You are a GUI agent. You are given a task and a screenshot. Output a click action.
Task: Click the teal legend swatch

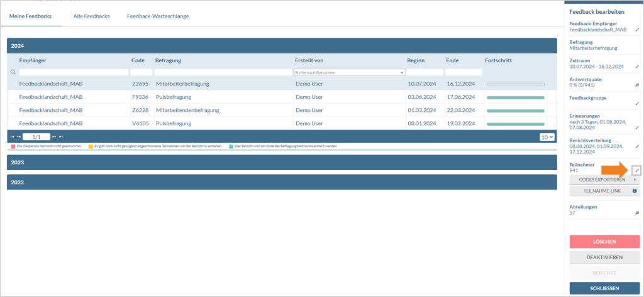[231, 146]
